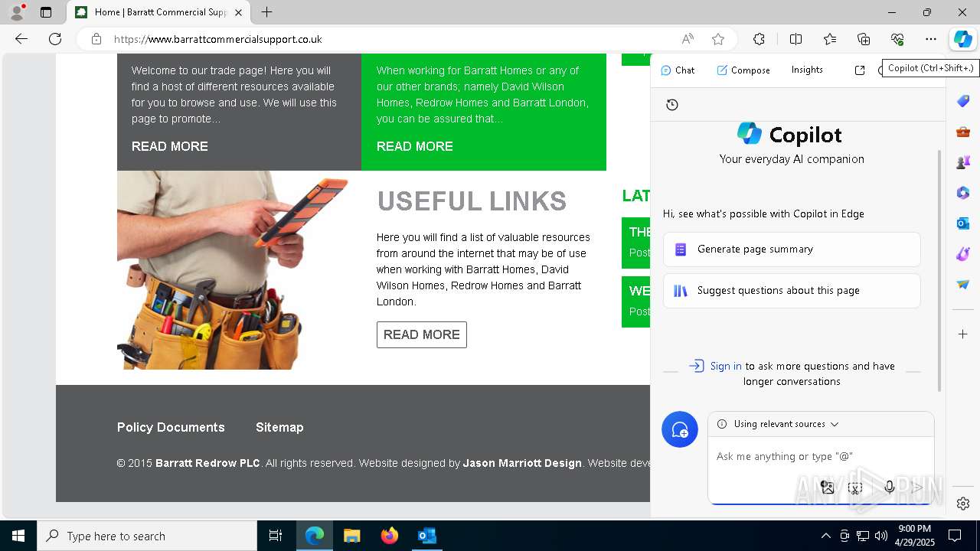Screen dimensions: 980x551
Task: Switch to the Home Barratt Commercial tab
Action: coord(158,12)
